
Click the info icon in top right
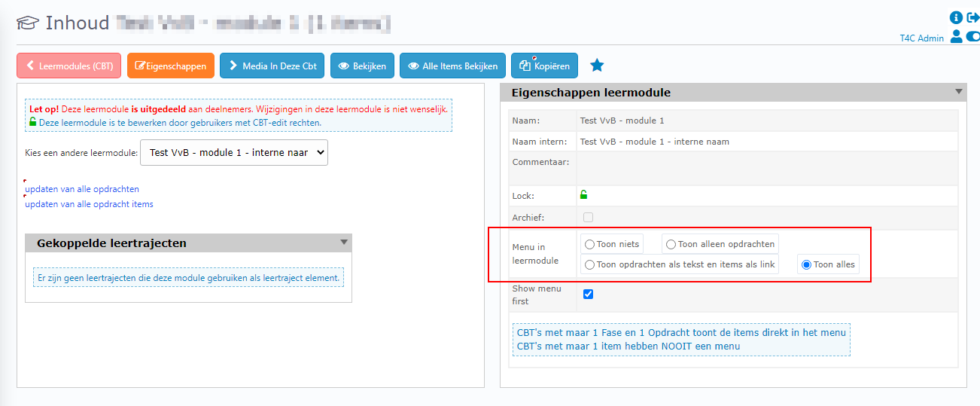coord(957,17)
